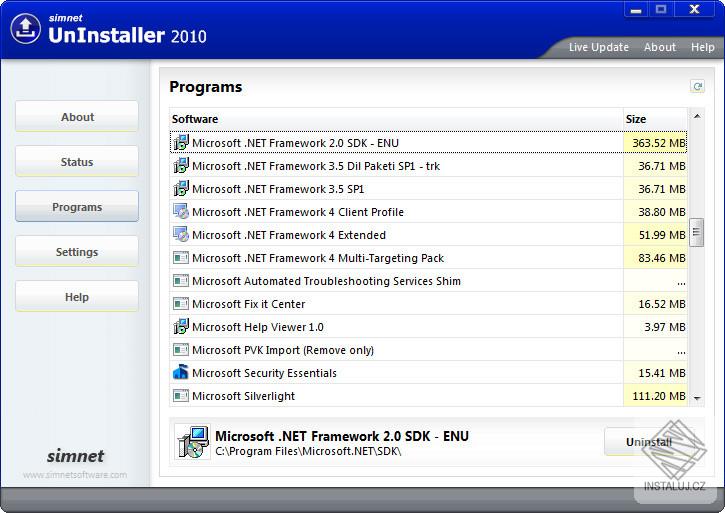Visit www.simnetsoftware.com link
The image size is (725, 513).
click(75, 475)
